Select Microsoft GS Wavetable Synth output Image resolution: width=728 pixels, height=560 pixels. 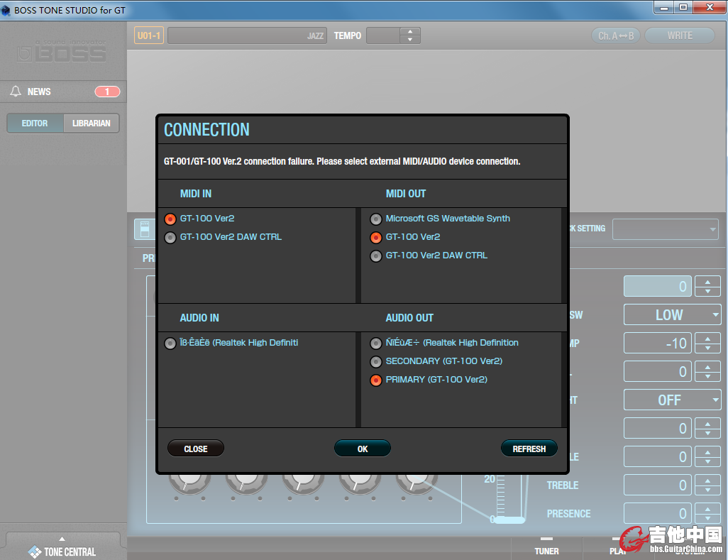(376, 219)
